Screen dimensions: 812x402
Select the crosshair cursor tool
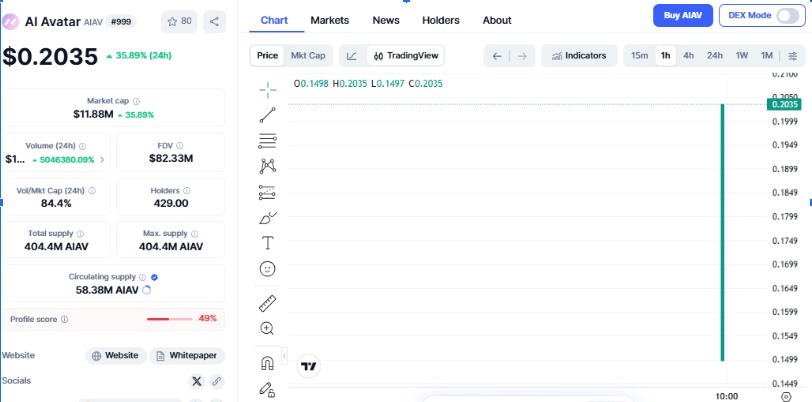tap(267, 90)
